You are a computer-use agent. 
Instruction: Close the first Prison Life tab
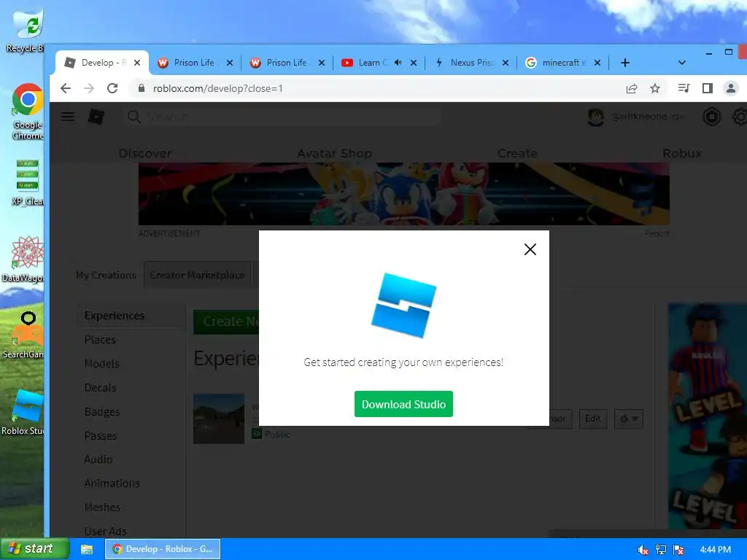coord(230,63)
